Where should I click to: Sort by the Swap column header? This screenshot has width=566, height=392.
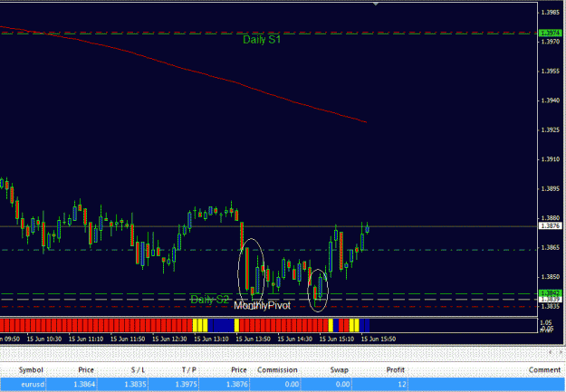coord(340,370)
